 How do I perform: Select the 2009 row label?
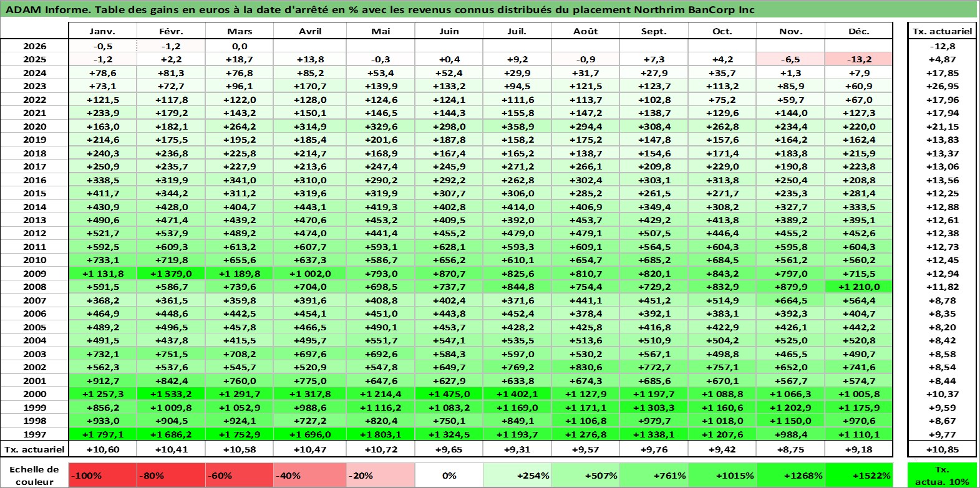(x=34, y=274)
